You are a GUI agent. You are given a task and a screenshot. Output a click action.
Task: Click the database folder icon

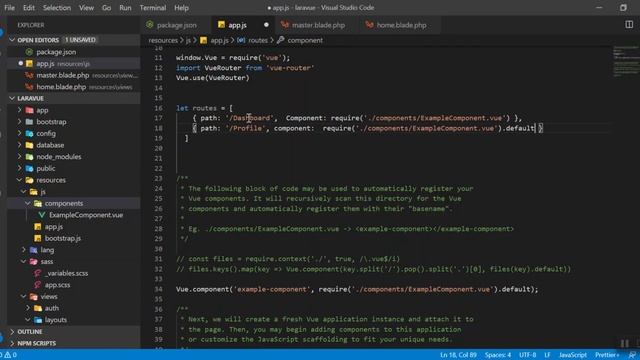point(29,145)
